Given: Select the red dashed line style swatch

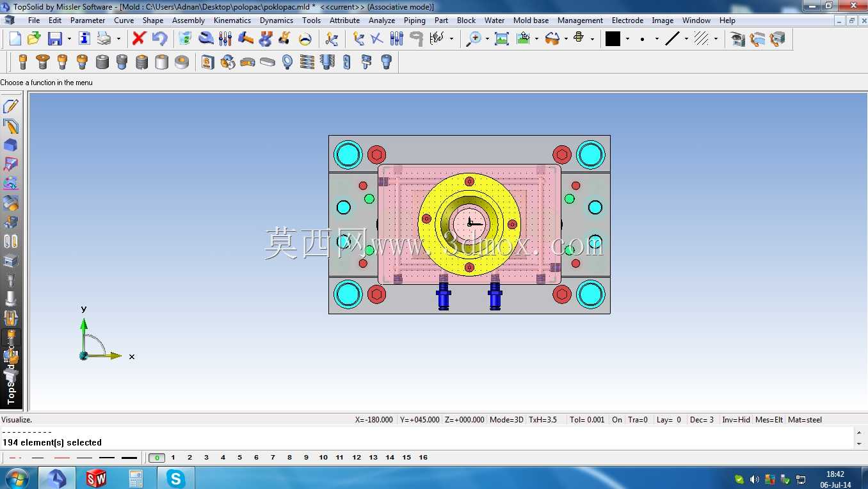Looking at the screenshot, I should [x=15, y=458].
